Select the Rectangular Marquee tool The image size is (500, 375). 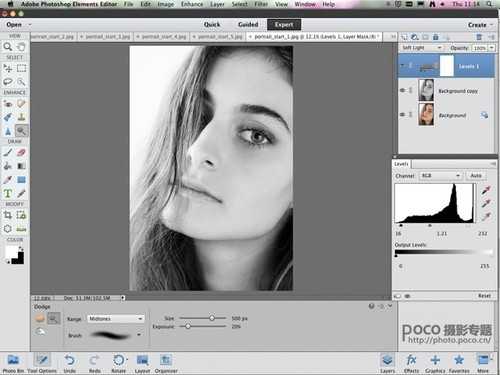click(21, 68)
